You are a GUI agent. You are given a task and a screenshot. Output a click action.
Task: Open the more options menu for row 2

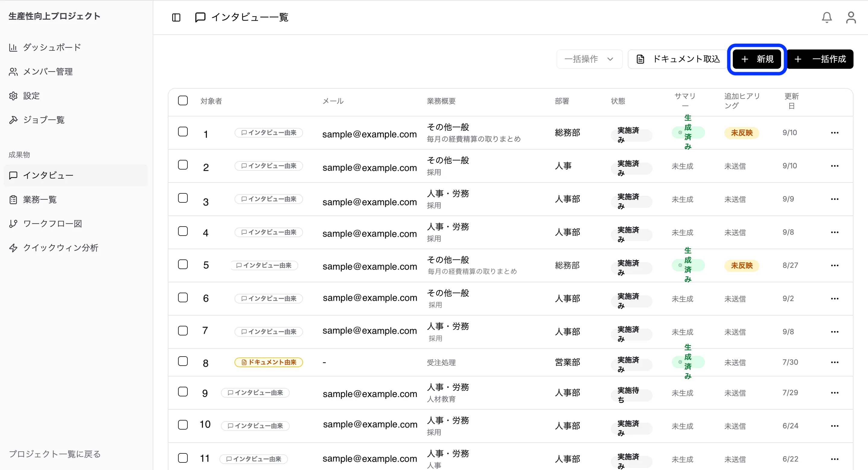(834, 166)
